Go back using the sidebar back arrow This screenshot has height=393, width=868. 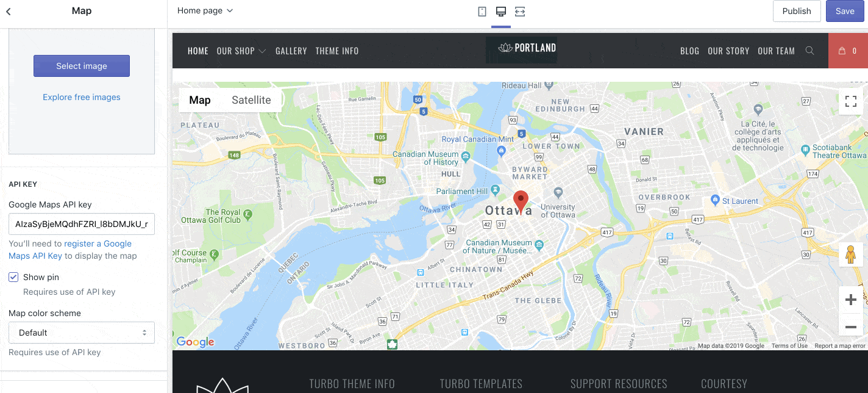[9, 11]
